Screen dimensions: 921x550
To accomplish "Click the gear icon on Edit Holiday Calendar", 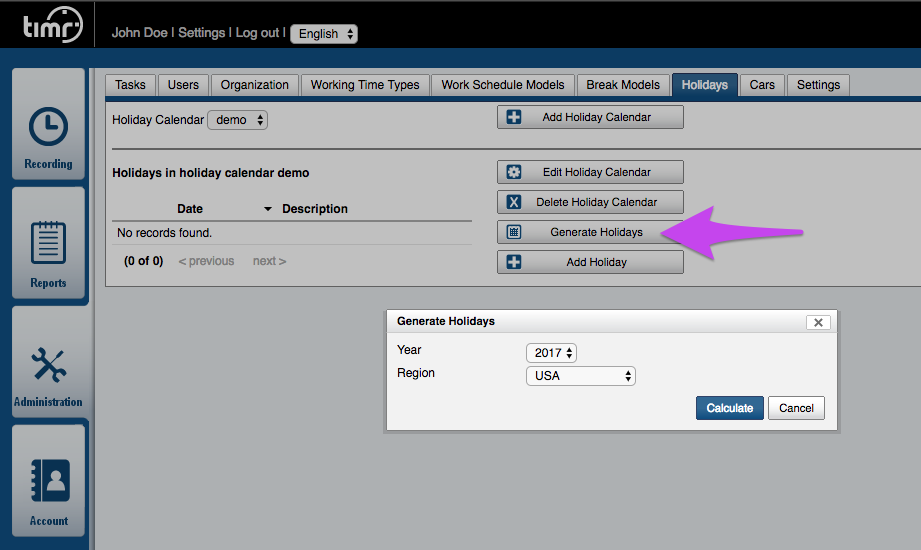I will (514, 172).
